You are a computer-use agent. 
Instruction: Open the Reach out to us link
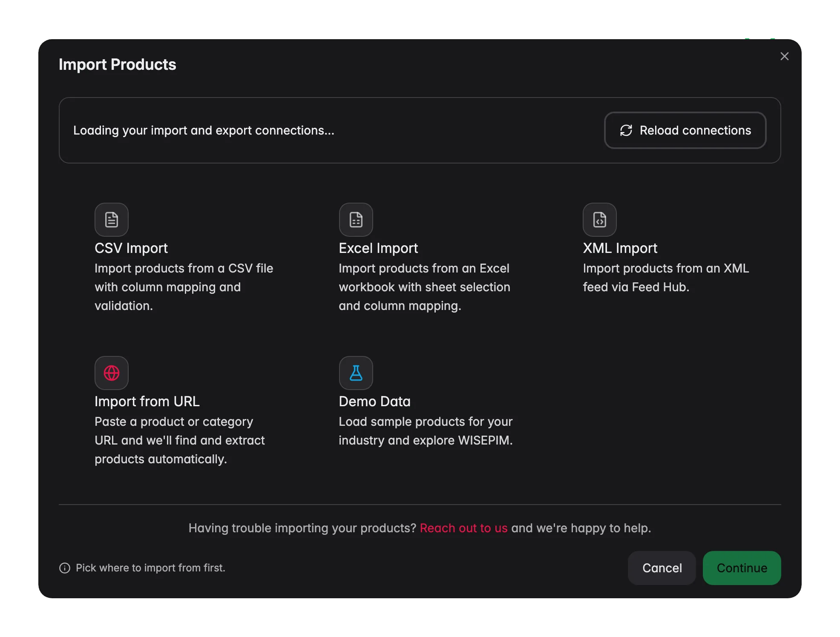click(463, 528)
